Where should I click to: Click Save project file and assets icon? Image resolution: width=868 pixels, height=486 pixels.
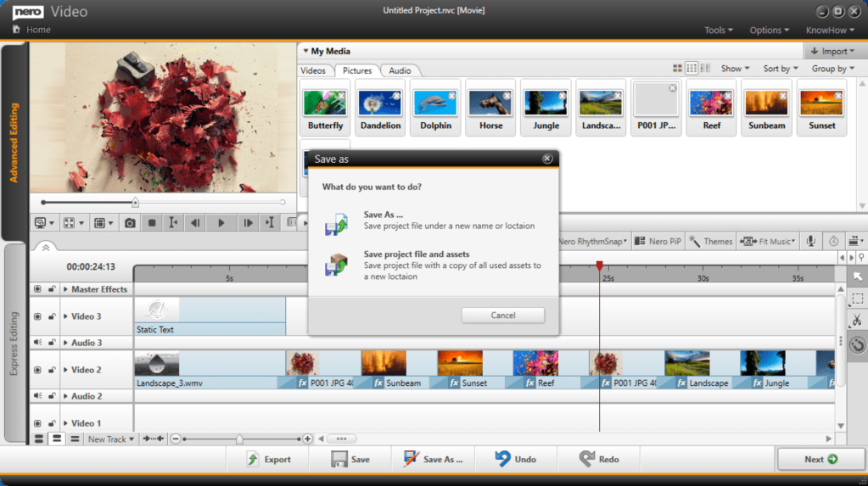click(336, 265)
